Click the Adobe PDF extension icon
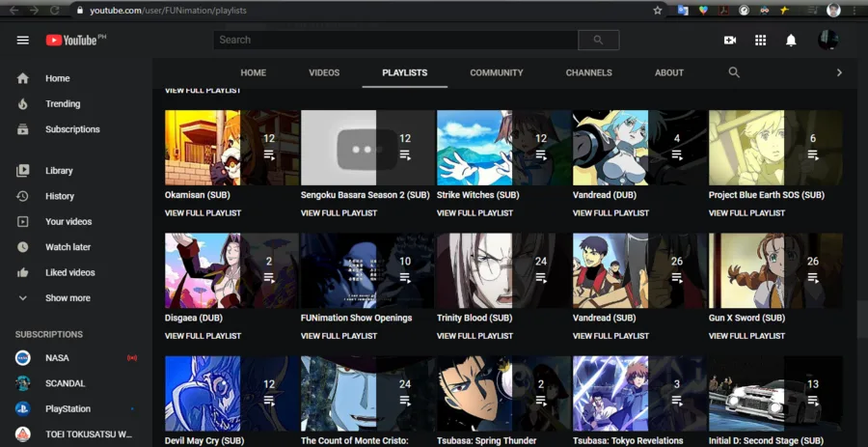Viewport: 868px width, 447px height. [x=723, y=10]
